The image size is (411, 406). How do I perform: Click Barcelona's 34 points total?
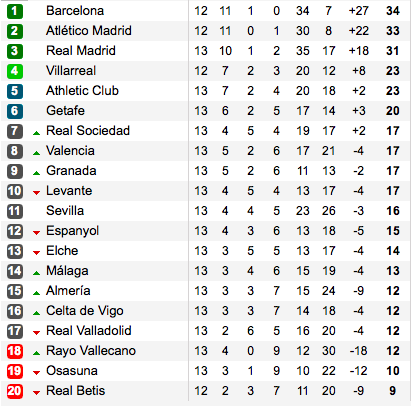point(393,11)
